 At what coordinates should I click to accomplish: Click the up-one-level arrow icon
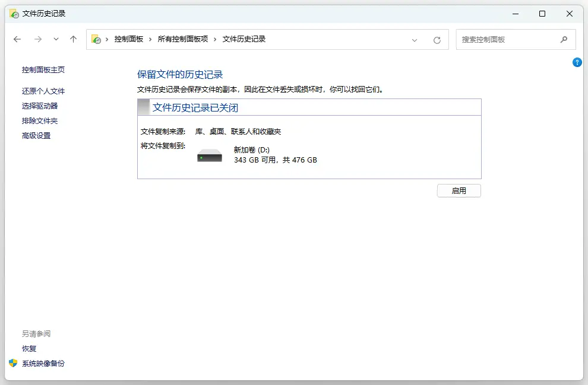click(72, 39)
